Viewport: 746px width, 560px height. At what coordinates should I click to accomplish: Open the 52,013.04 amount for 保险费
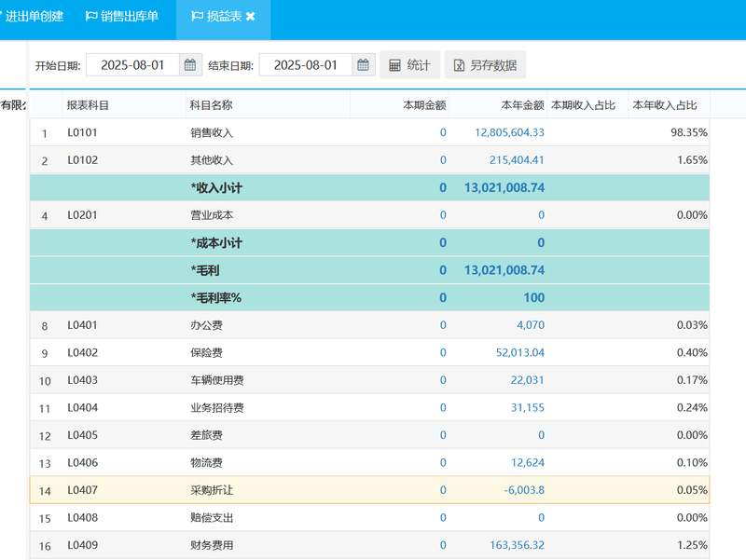[x=520, y=353]
